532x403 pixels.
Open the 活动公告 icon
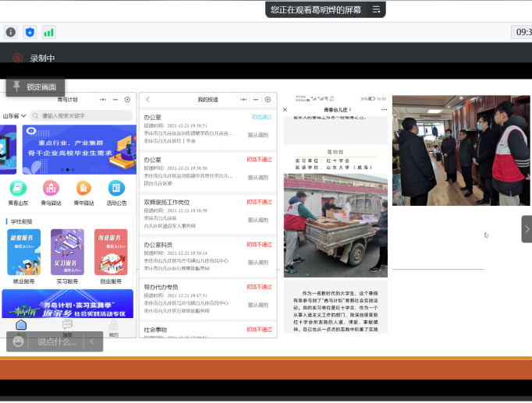tap(116, 189)
